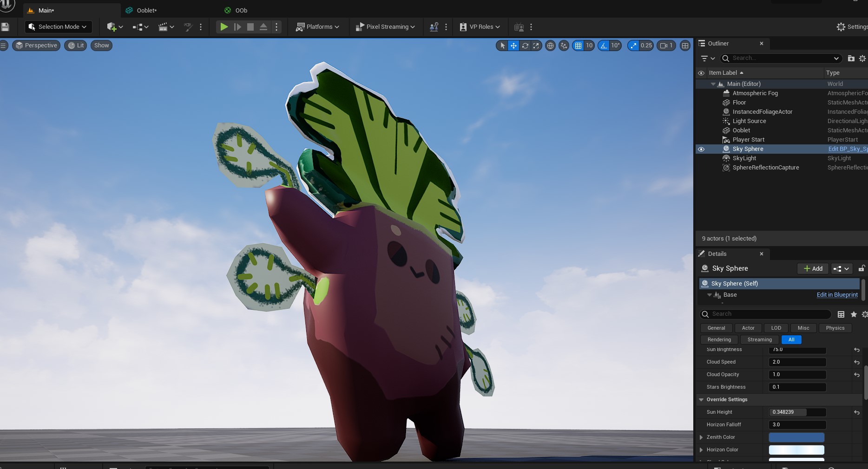The width and height of the screenshot is (868, 469).
Task: Open the viewport layout maximize icon
Action: [x=685, y=46]
